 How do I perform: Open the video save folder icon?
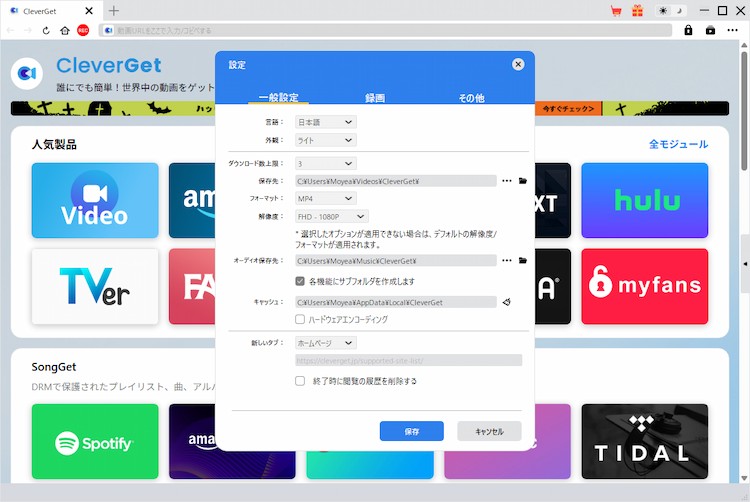click(522, 181)
